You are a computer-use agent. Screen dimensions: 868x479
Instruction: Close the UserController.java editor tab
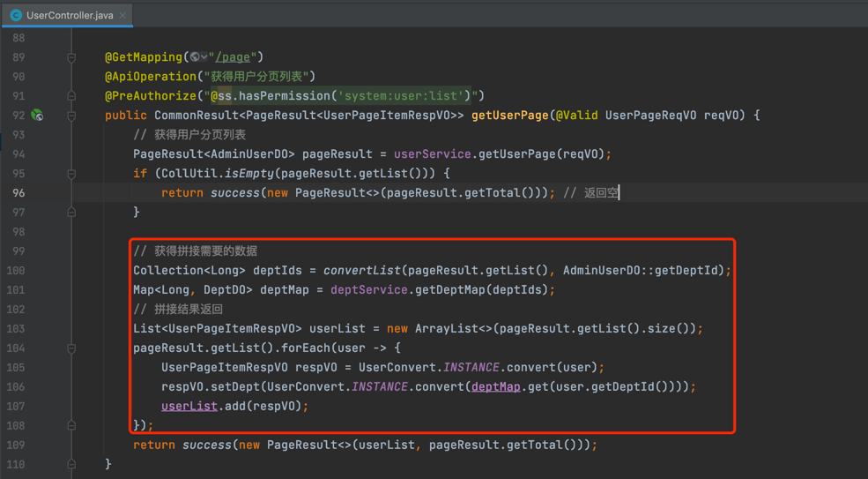click(x=122, y=15)
